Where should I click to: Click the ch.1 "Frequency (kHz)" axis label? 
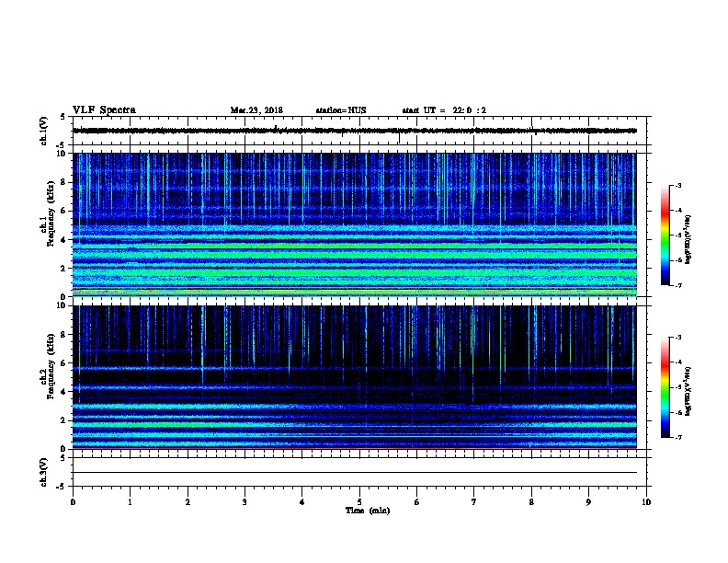51,214
